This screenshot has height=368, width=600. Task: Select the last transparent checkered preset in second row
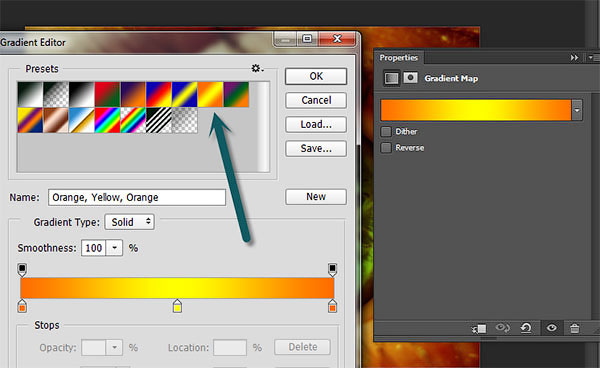(184, 120)
